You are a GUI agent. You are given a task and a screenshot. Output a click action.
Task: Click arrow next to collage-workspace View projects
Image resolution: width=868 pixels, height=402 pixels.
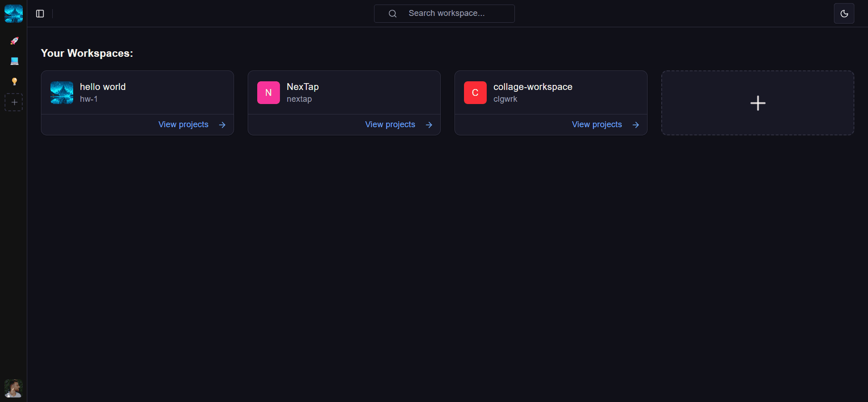pos(636,125)
